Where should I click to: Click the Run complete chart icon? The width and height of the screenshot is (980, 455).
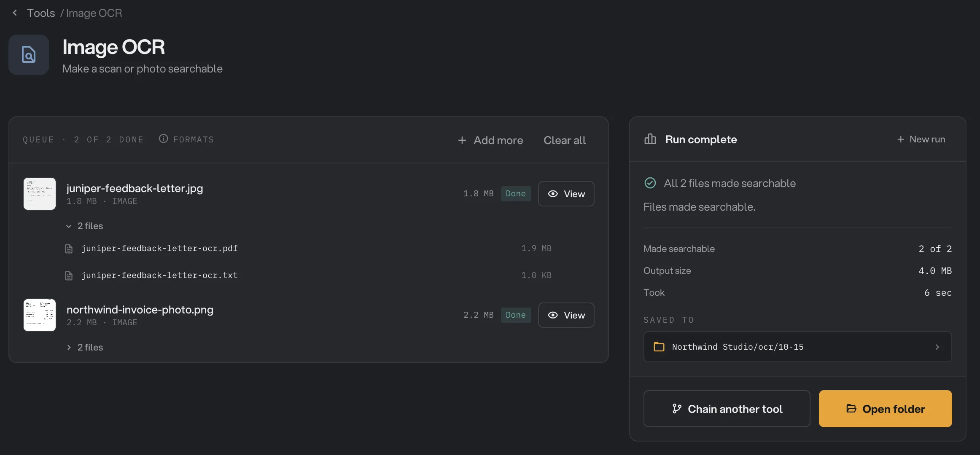650,139
